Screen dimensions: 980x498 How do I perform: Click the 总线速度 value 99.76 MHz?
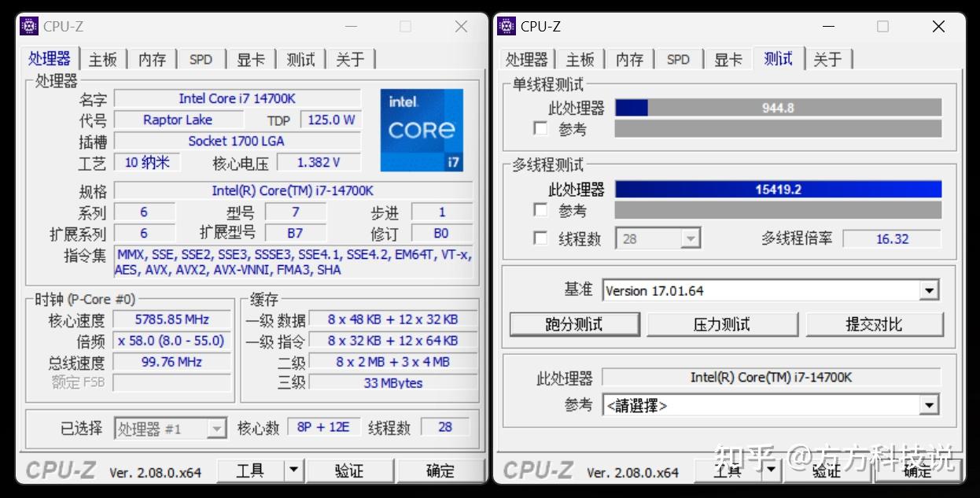(172, 362)
